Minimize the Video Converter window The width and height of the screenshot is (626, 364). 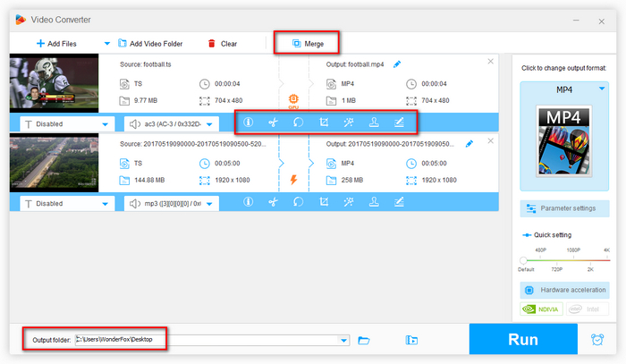point(576,21)
